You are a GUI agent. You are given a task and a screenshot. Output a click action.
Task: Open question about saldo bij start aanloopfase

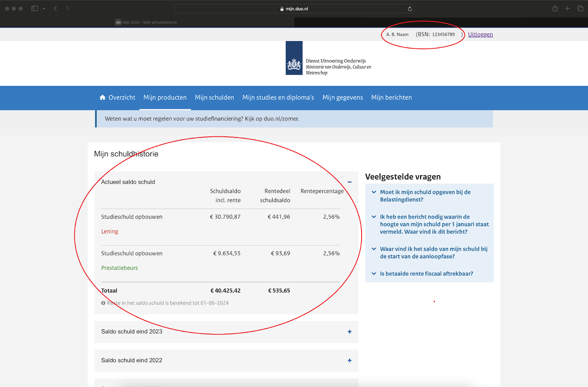[434, 253]
